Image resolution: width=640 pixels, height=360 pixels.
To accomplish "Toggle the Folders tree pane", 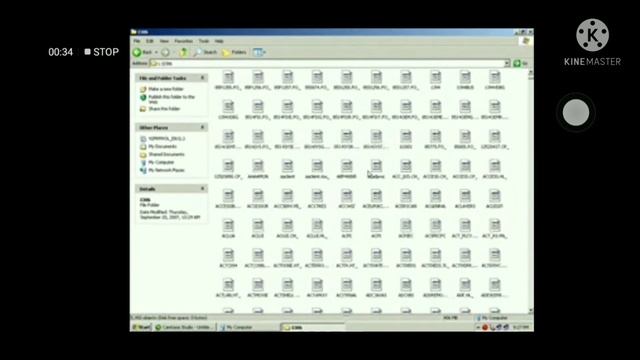I will click(234, 52).
